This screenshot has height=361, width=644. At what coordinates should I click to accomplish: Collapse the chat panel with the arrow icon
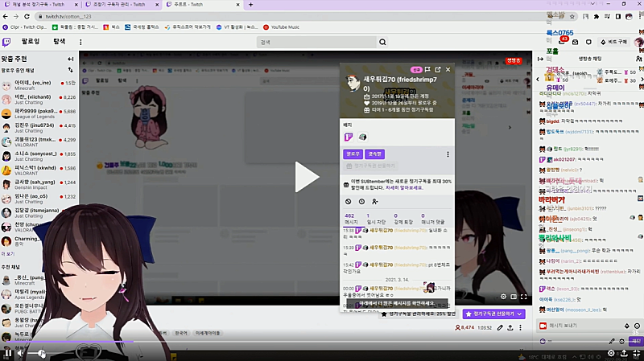click(540, 59)
